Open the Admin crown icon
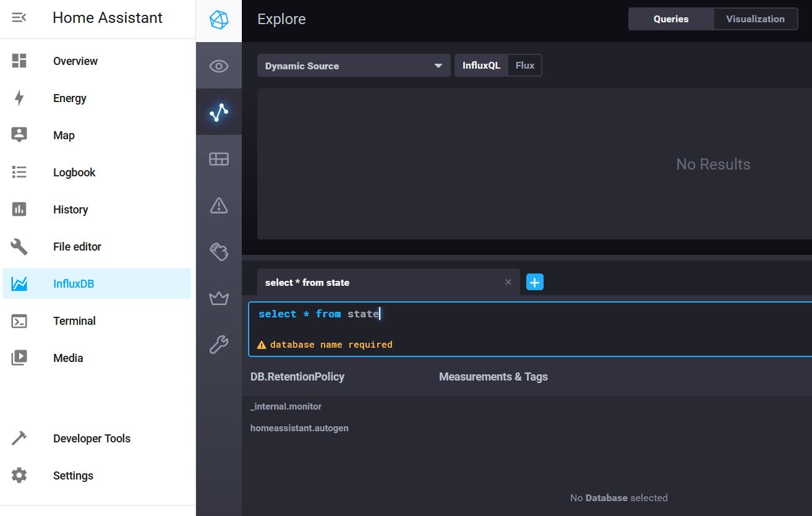Viewport: 812px width, 516px height. [x=219, y=298]
